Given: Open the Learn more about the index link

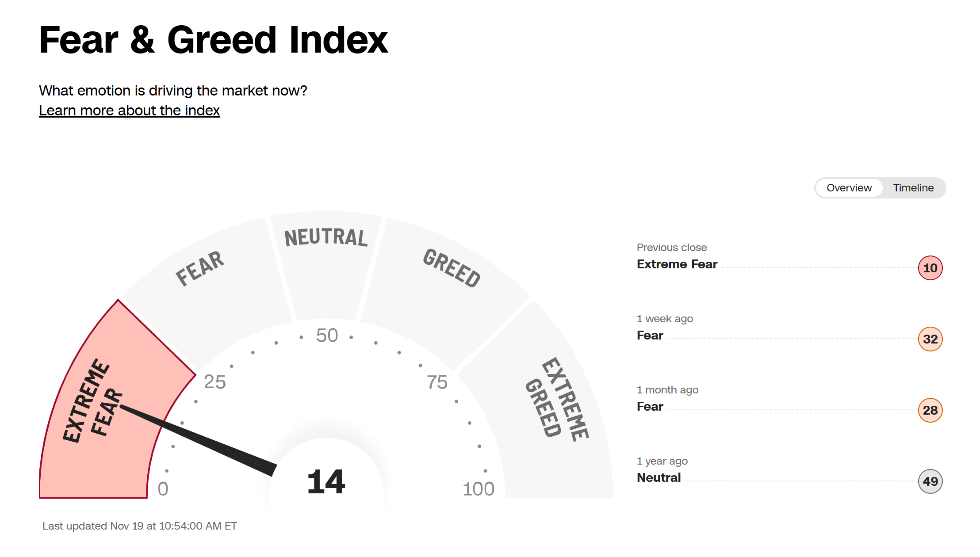Looking at the screenshot, I should click(129, 111).
